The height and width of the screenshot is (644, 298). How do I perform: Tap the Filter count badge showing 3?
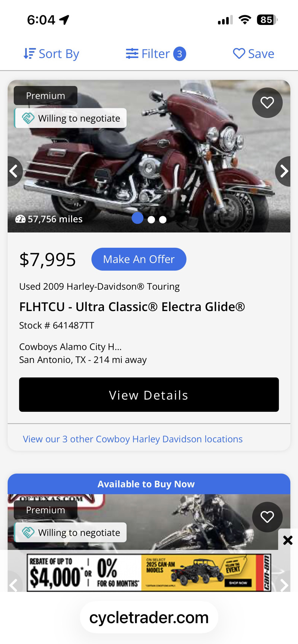(x=180, y=54)
